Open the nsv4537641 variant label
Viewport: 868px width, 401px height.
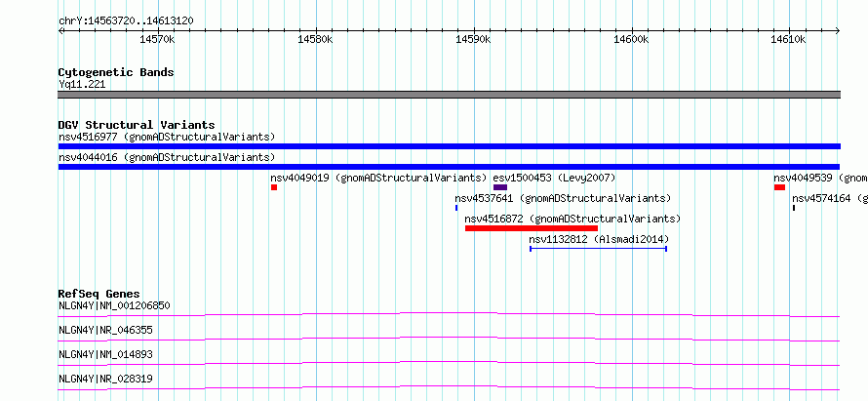click(x=563, y=198)
